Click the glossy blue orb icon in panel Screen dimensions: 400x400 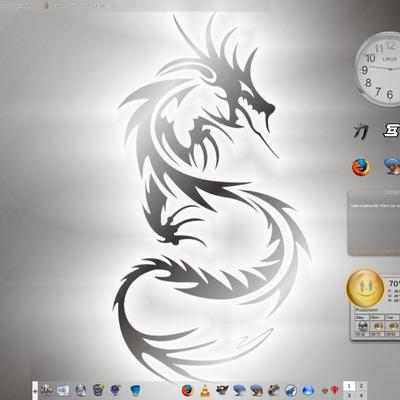pyautogui.click(x=308, y=390)
